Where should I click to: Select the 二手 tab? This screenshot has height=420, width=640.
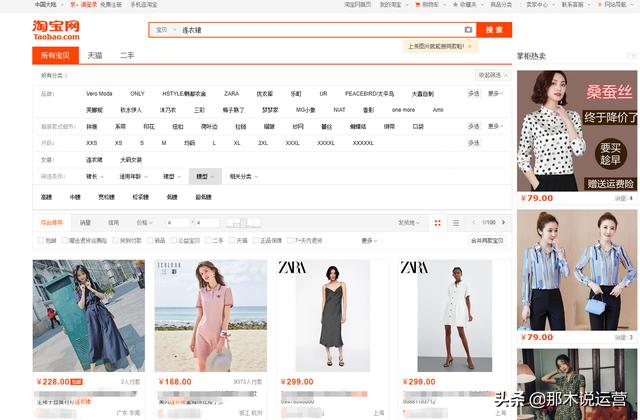127,56
